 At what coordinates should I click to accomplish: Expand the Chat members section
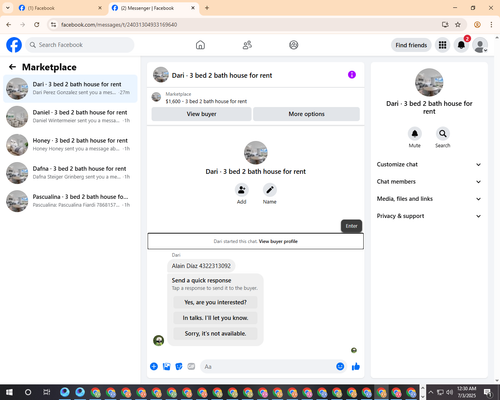coord(429,182)
